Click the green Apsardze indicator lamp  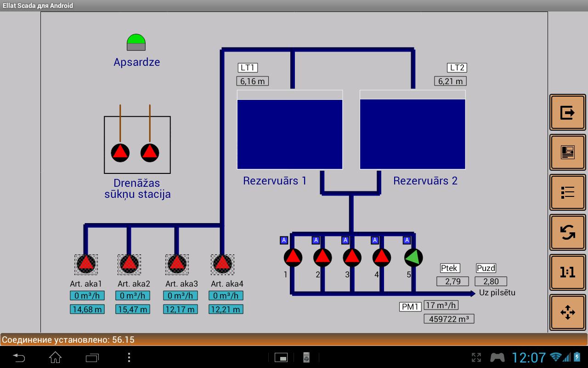point(136,41)
